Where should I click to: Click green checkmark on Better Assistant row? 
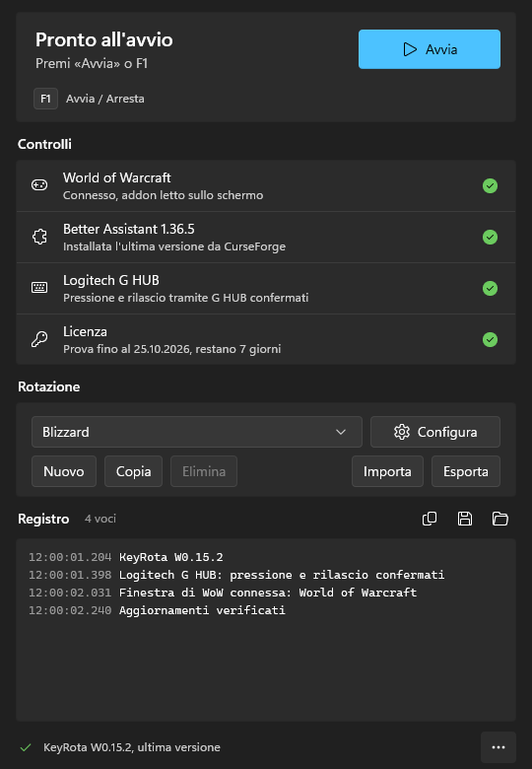coord(490,237)
